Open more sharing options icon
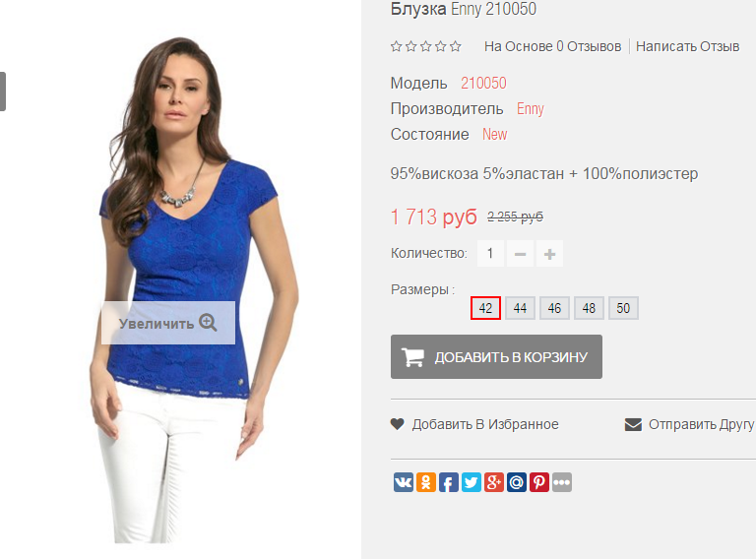The height and width of the screenshot is (559, 756). 562,482
